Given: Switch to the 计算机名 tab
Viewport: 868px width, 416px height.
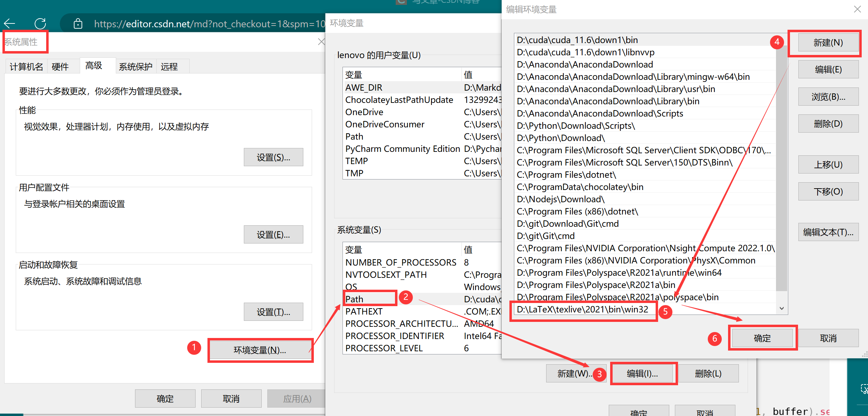Looking at the screenshot, I should tap(26, 66).
